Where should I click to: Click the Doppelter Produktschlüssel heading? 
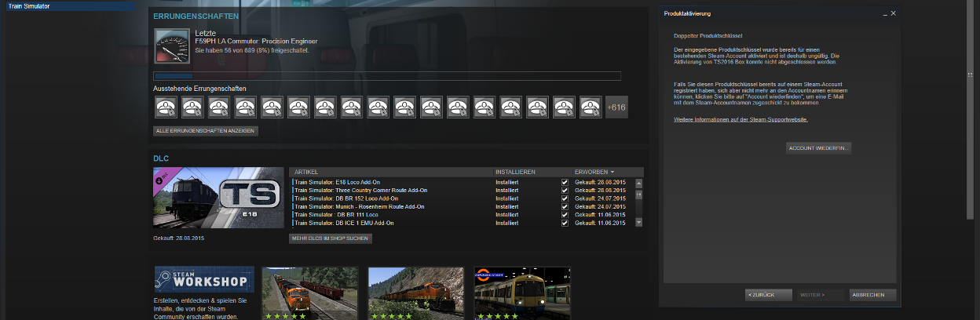coord(708,36)
